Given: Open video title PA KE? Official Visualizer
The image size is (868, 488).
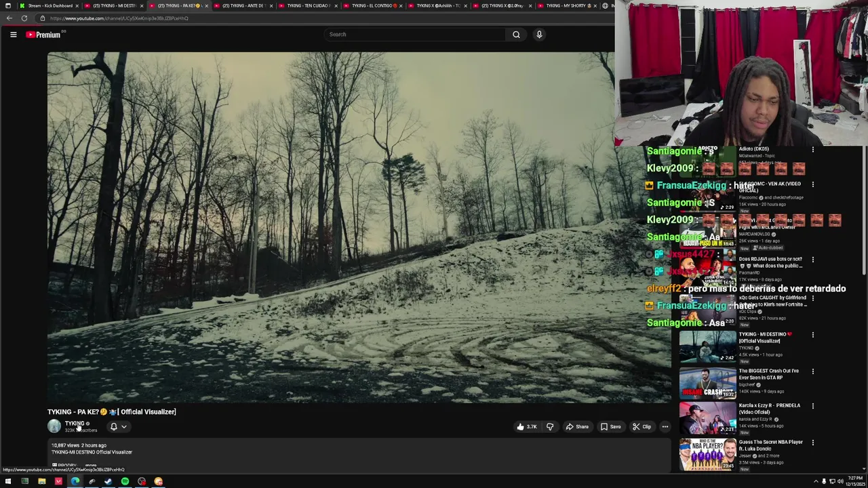Looking at the screenshot, I should 112,411.
